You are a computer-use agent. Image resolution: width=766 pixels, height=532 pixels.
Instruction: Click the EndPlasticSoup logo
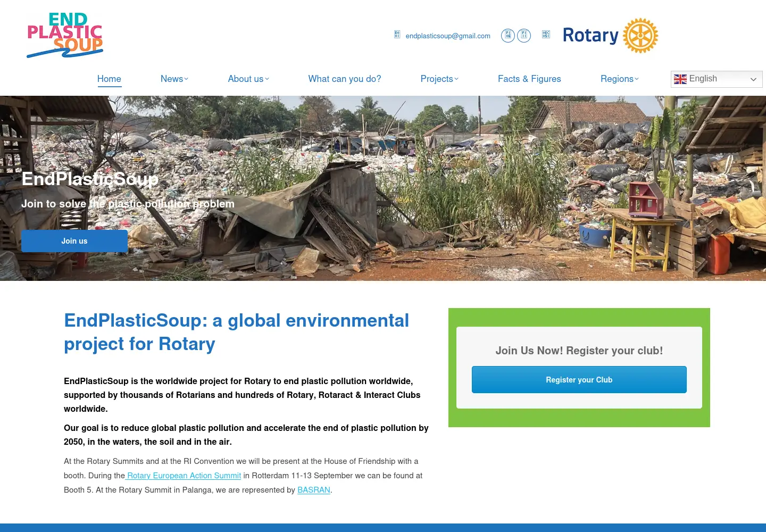pyautogui.click(x=65, y=35)
